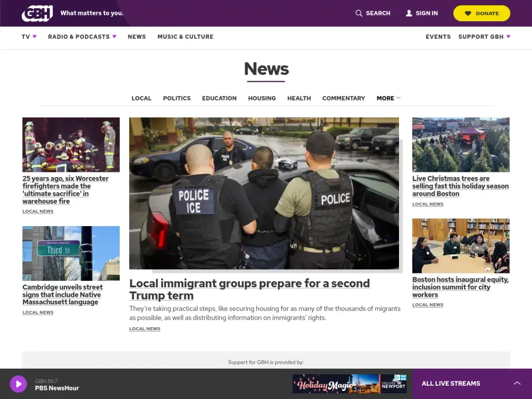
Task: Open the Events page
Action: coord(438,37)
